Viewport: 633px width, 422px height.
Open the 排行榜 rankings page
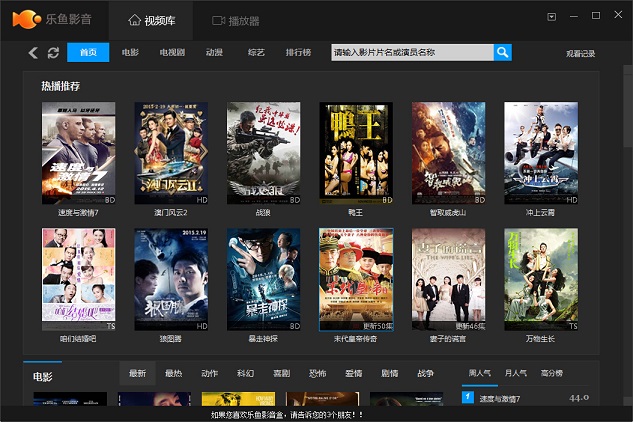click(298, 52)
